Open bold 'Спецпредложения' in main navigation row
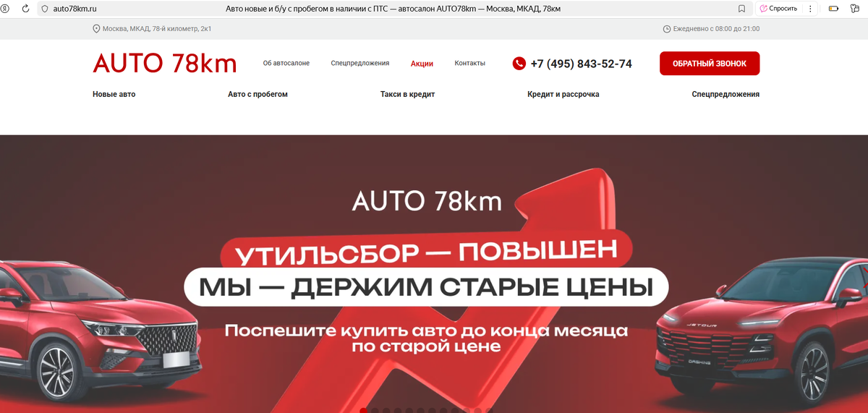The image size is (868, 413). (x=726, y=94)
